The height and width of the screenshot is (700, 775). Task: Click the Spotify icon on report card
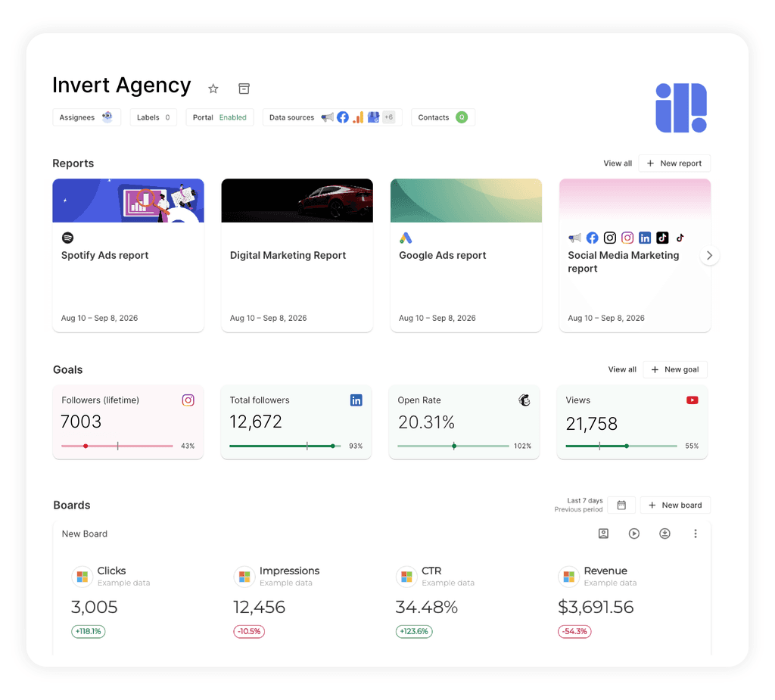(67, 238)
